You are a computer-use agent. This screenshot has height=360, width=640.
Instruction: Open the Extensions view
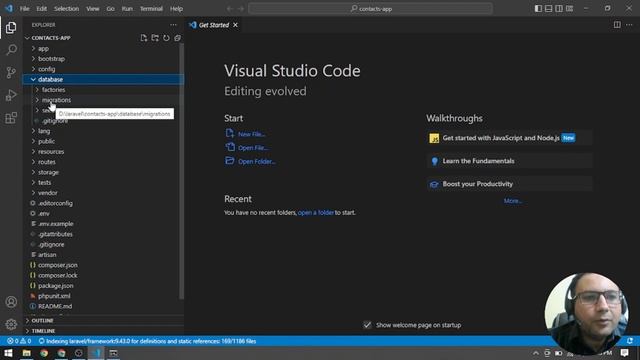tap(11, 118)
